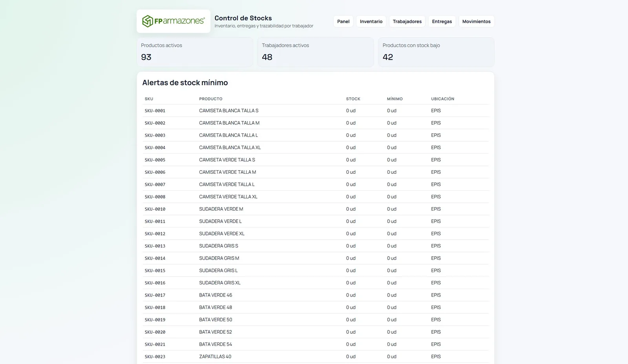The image size is (628, 364).
Task: Select SKU-0015 cell
Action: pos(155,271)
